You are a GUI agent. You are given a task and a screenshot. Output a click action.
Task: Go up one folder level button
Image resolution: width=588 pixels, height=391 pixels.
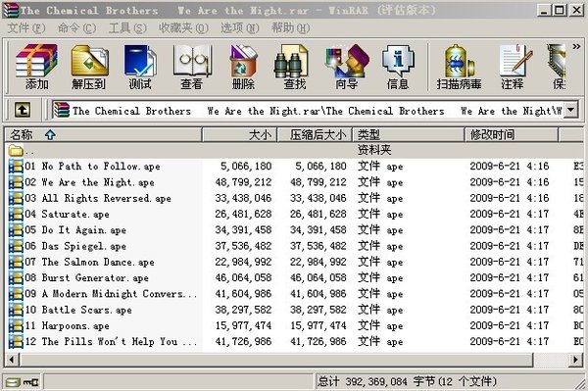coord(23,110)
